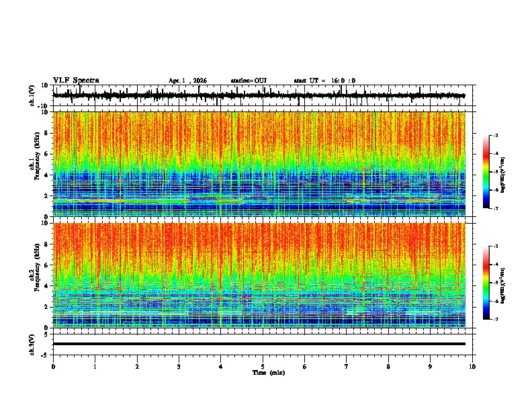Viewport: 532px width, 411px height.
Task: Click the "VLF Spectra" plot title
Action: pos(76,81)
